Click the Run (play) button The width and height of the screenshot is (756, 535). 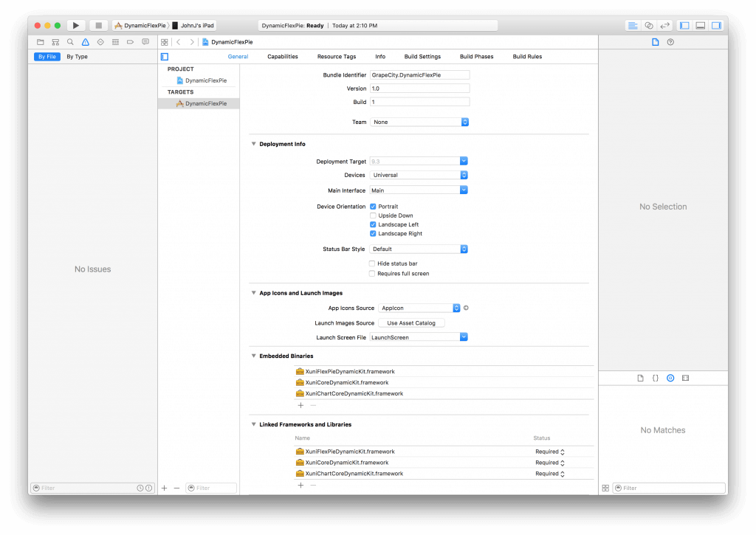pos(76,26)
